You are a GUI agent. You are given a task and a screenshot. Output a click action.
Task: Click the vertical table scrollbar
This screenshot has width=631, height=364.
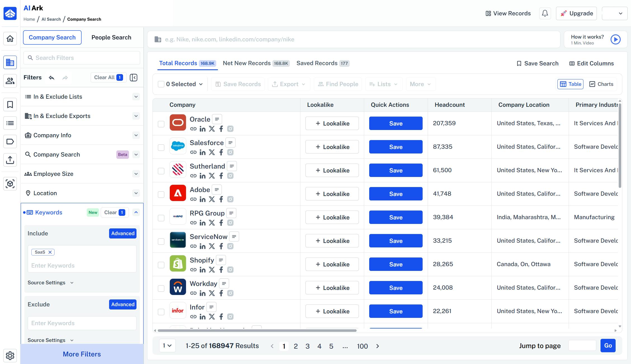pyautogui.click(x=620, y=145)
